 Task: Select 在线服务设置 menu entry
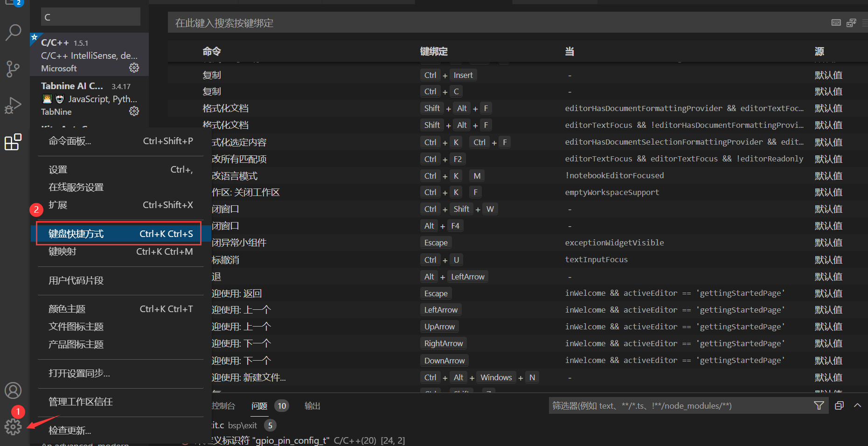click(x=121, y=187)
